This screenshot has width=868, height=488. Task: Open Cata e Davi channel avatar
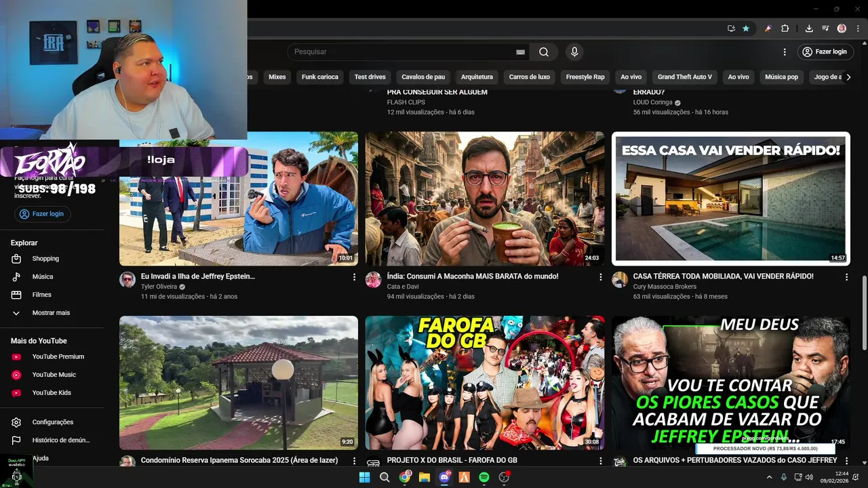pos(374,280)
